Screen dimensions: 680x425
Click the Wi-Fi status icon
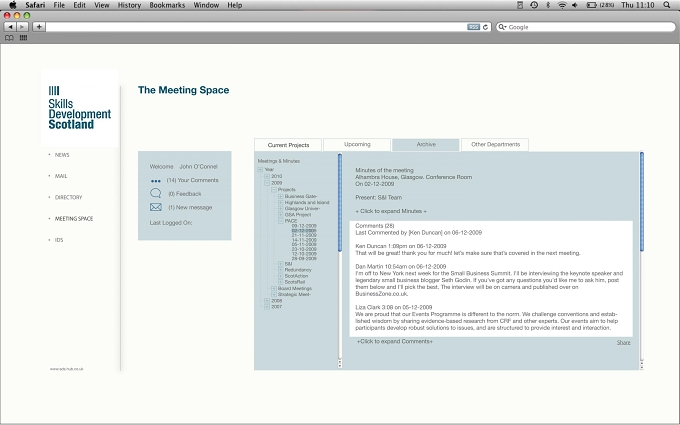tap(562, 5)
